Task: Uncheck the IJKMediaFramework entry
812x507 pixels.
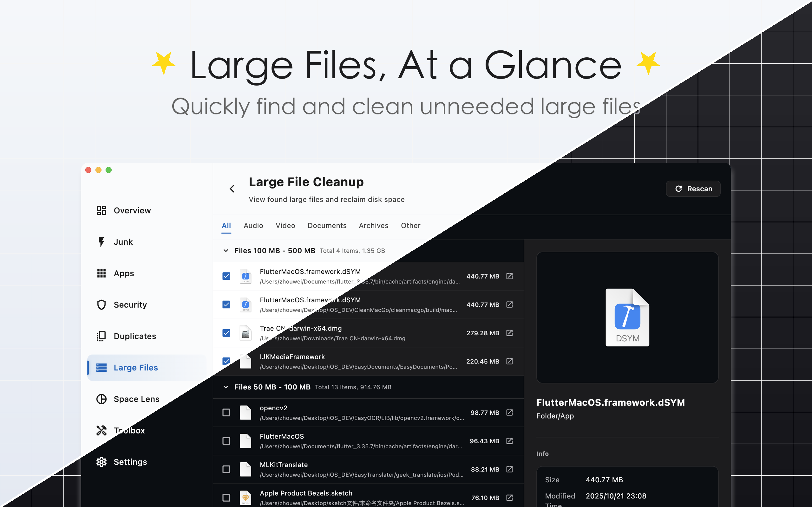Action: (x=226, y=361)
